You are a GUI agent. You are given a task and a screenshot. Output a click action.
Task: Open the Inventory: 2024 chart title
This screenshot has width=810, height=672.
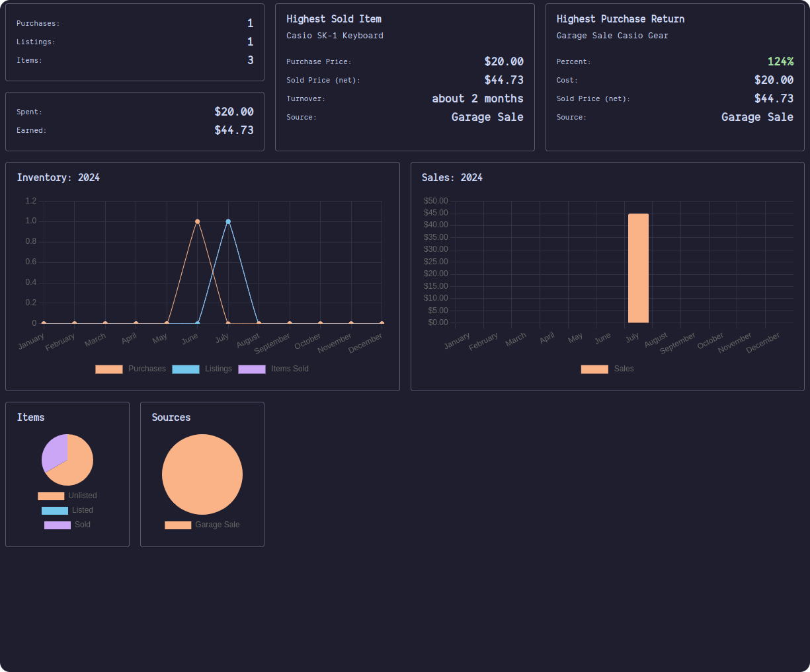(x=58, y=177)
